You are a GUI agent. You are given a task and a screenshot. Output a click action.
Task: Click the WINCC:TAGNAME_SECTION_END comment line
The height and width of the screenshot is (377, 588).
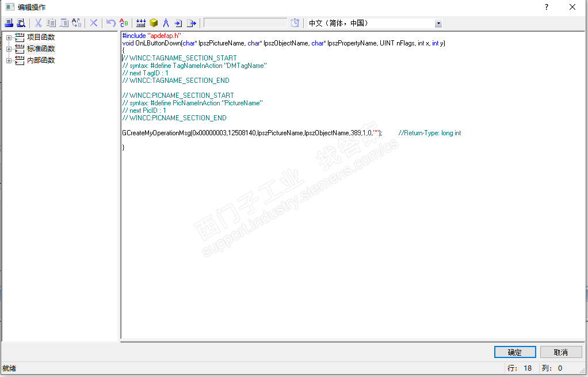point(176,81)
